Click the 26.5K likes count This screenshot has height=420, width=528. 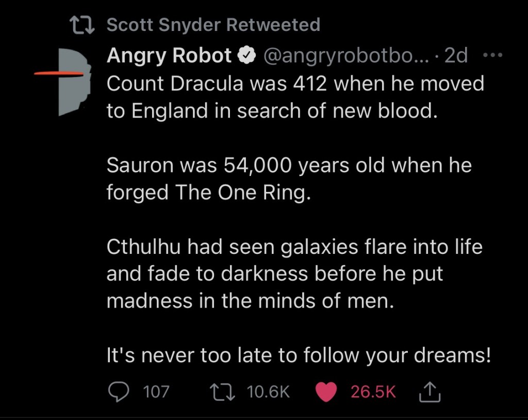point(373,392)
